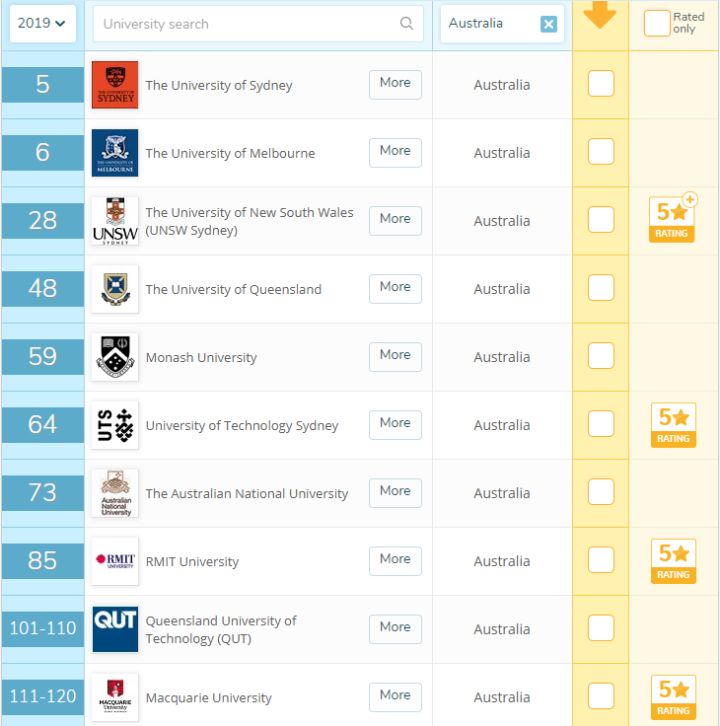
Task: Check compare box for Australian National University
Action: point(601,492)
